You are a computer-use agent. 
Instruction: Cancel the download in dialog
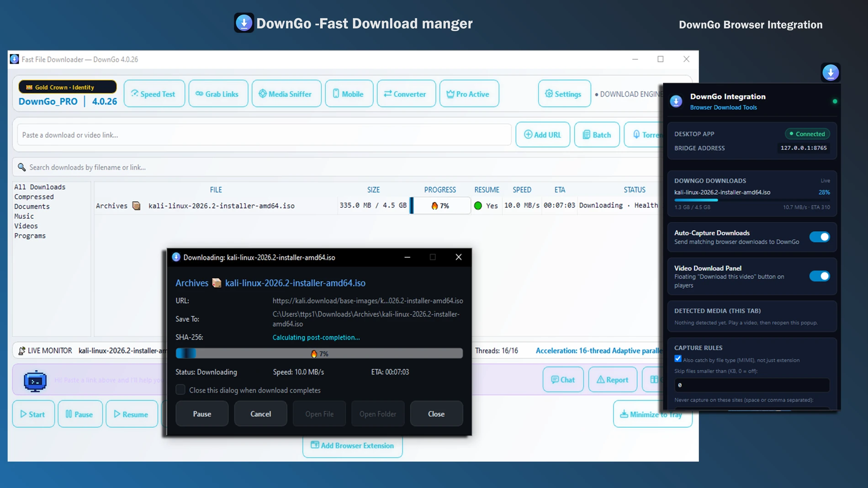[x=260, y=414]
